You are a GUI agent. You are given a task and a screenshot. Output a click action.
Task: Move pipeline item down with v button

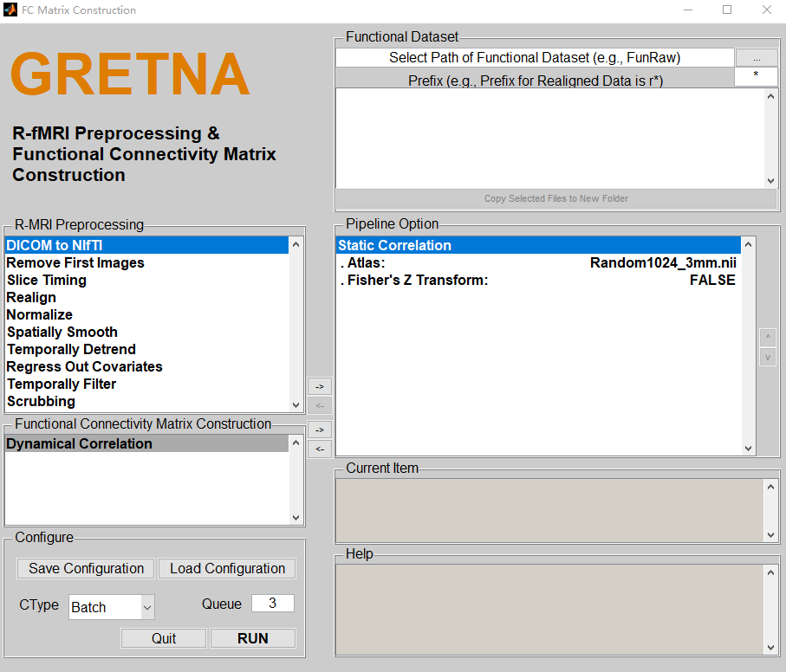pyautogui.click(x=768, y=358)
